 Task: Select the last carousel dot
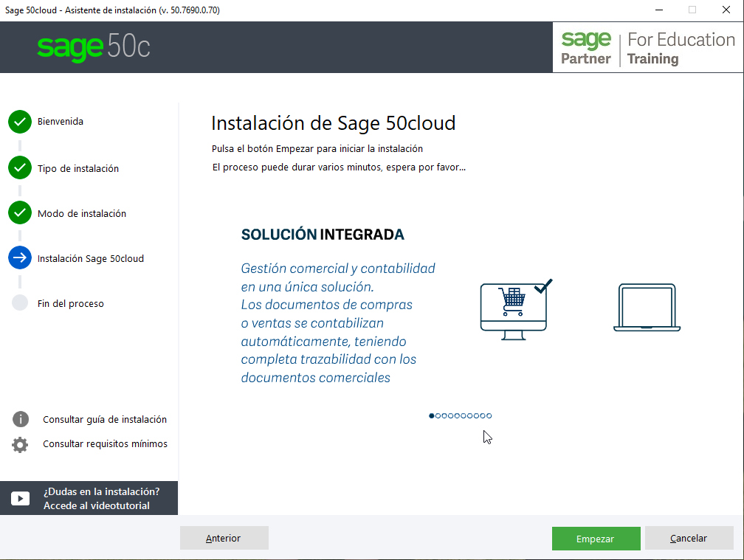point(489,416)
